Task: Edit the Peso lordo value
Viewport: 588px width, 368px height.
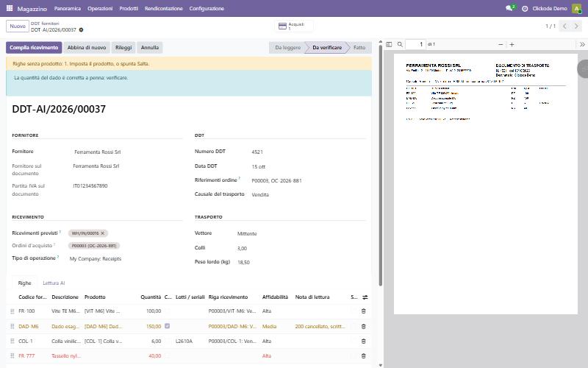Action: (x=301, y=263)
